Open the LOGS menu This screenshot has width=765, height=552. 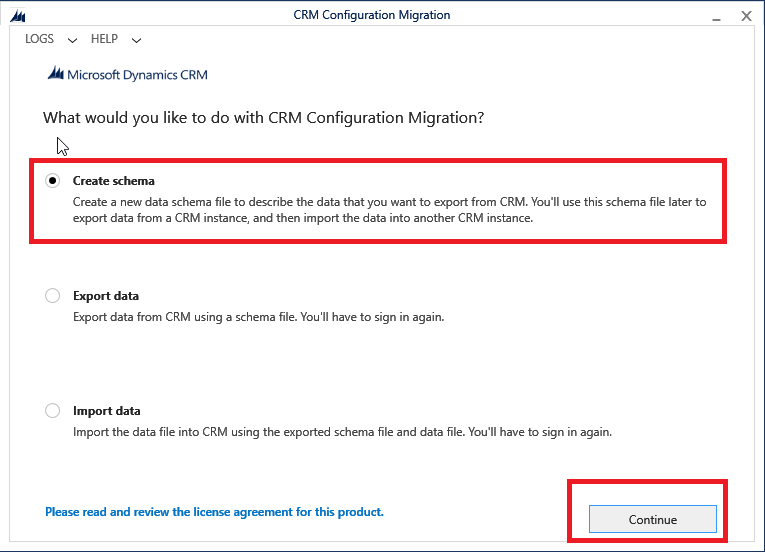[x=40, y=39]
